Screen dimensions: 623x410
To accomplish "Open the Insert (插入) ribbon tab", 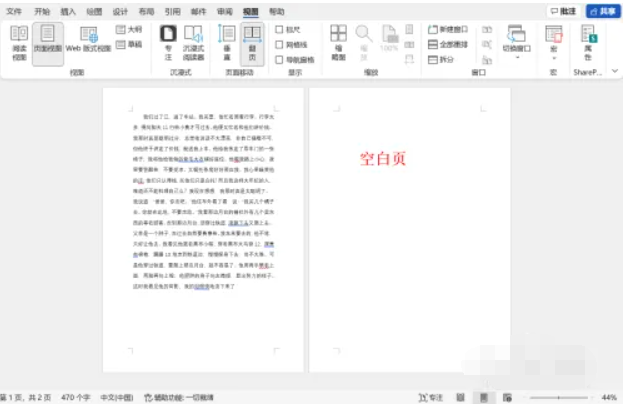I will click(68, 11).
